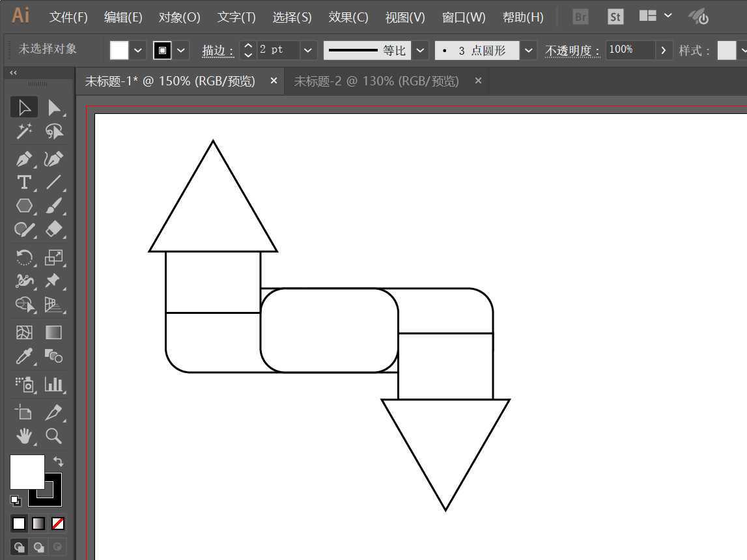The image size is (747, 560).
Task: Activate the Zoom tool
Action: coord(55,436)
